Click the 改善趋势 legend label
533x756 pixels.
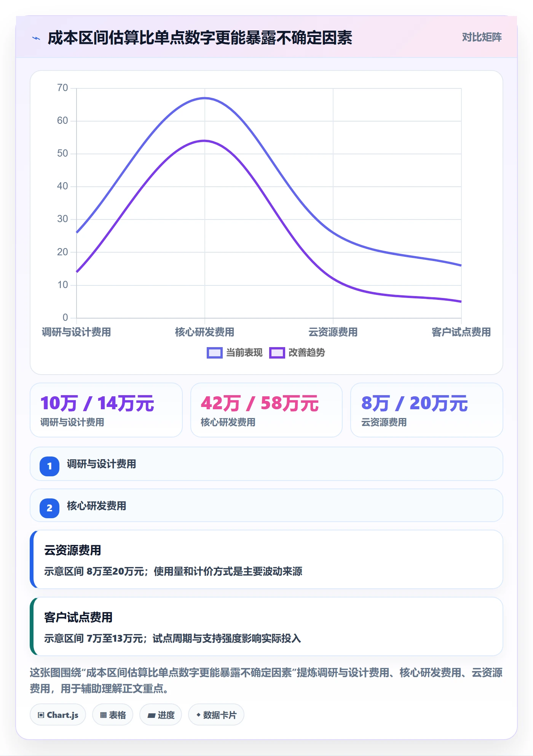click(306, 353)
